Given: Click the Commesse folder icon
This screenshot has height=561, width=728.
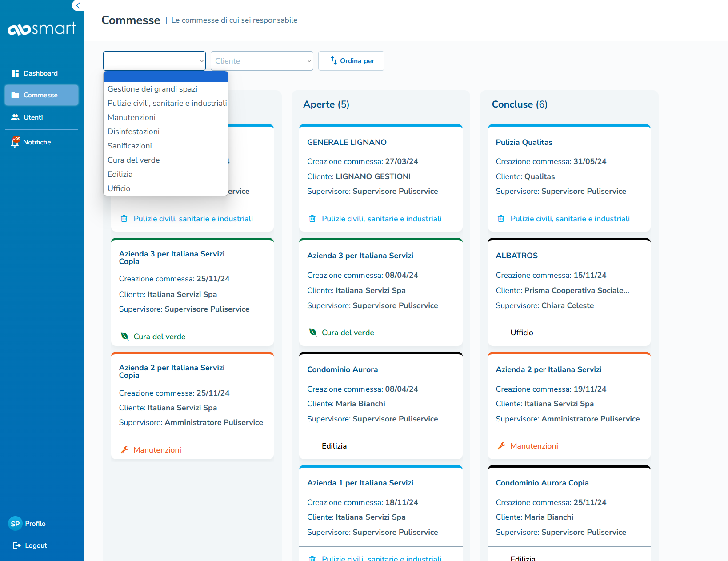Looking at the screenshot, I should coord(15,95).
